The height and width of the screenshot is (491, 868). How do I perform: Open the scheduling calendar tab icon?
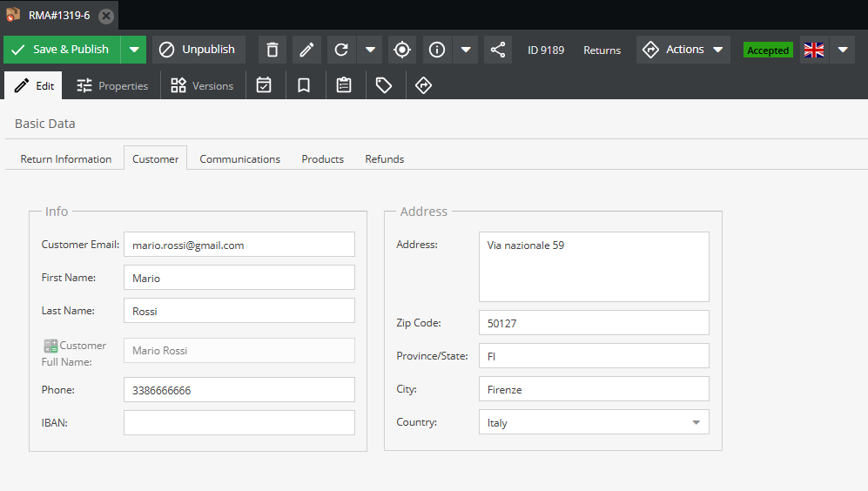pos(264,85)
